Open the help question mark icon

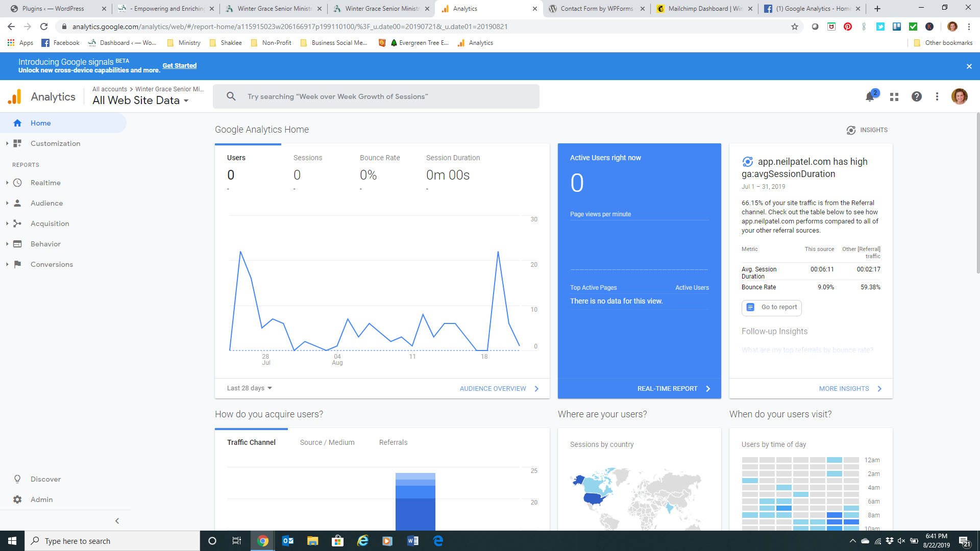coord(917,96)
